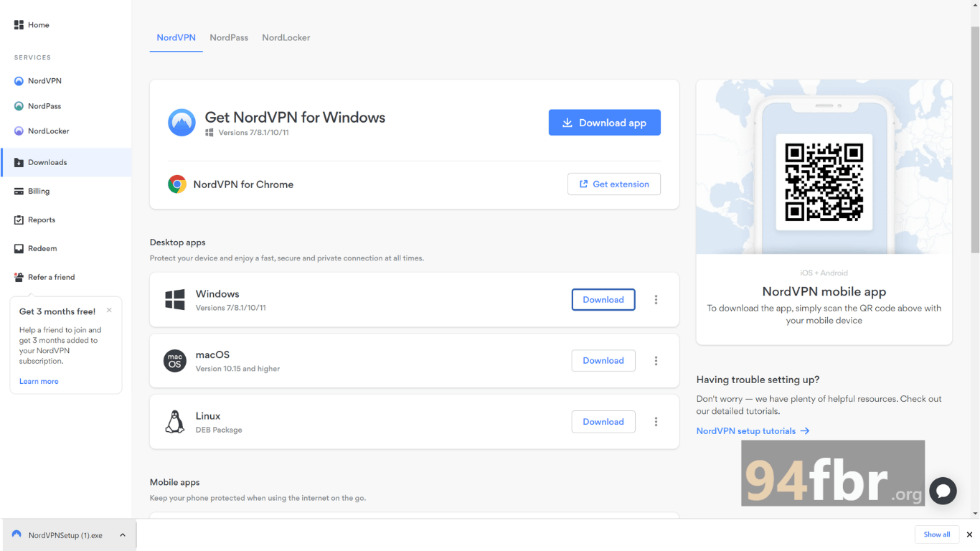980x551 pixels.
Task: Click the Download app button
Action: [x=605, y=123]
